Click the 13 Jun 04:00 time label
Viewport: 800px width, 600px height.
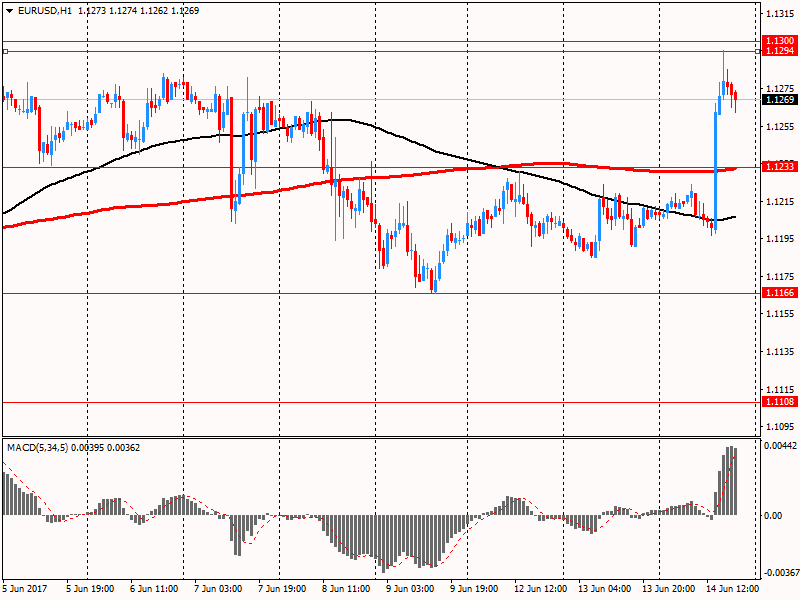pyautogui.click(x=605, y=589)
